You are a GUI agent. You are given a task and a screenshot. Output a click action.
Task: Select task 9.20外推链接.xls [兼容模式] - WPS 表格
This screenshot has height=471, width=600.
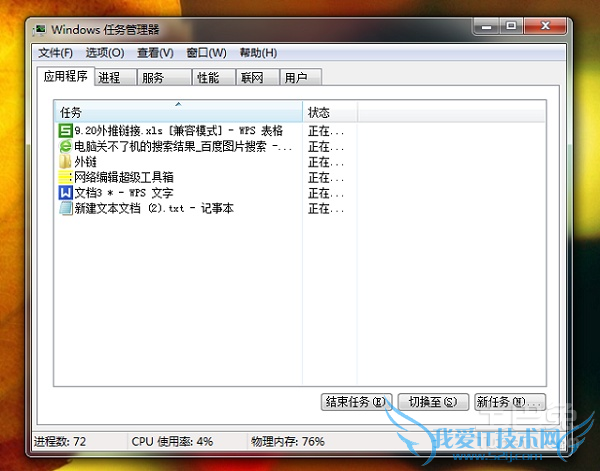pos(179,131)
